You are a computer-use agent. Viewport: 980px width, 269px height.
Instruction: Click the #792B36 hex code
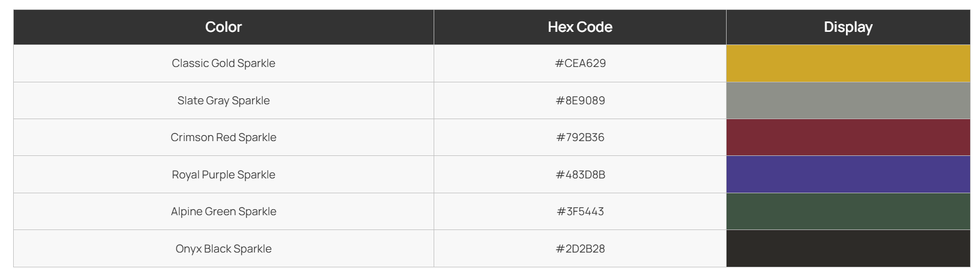click(580, 137)
